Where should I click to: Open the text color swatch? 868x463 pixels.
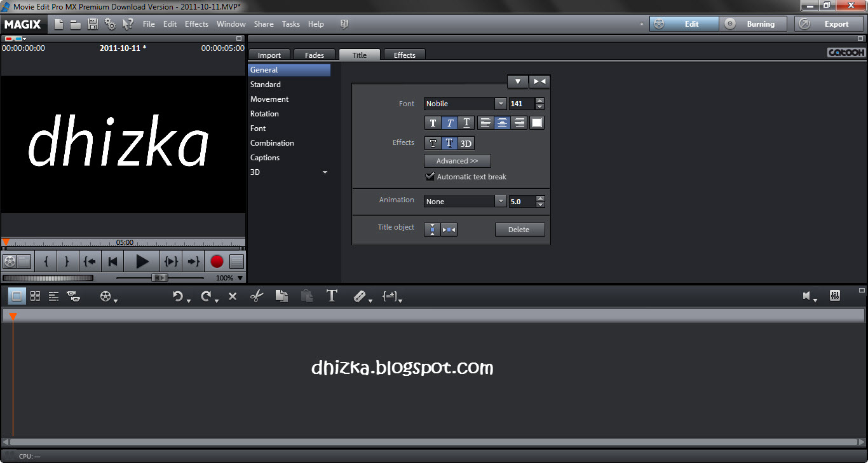point(537,123)
